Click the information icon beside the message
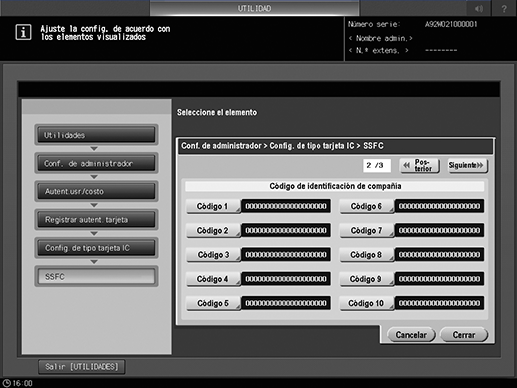This screenshot has height=388, width=517. pyautogui.click(x=23, y=32)
